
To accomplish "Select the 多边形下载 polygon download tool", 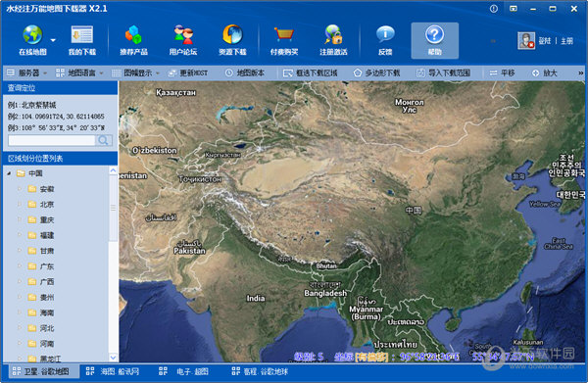I will [x=377, y=73].
